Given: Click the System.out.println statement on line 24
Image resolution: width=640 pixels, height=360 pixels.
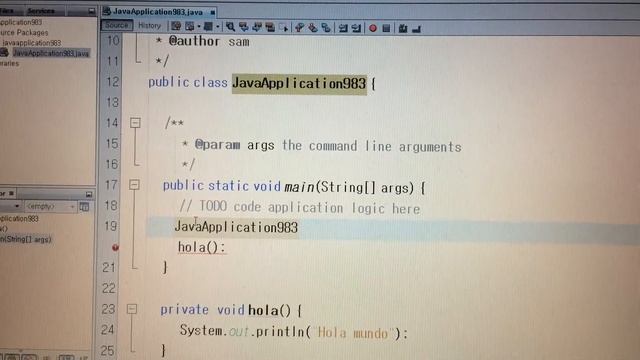Looking at the screenshot, I should coord(294,331).
